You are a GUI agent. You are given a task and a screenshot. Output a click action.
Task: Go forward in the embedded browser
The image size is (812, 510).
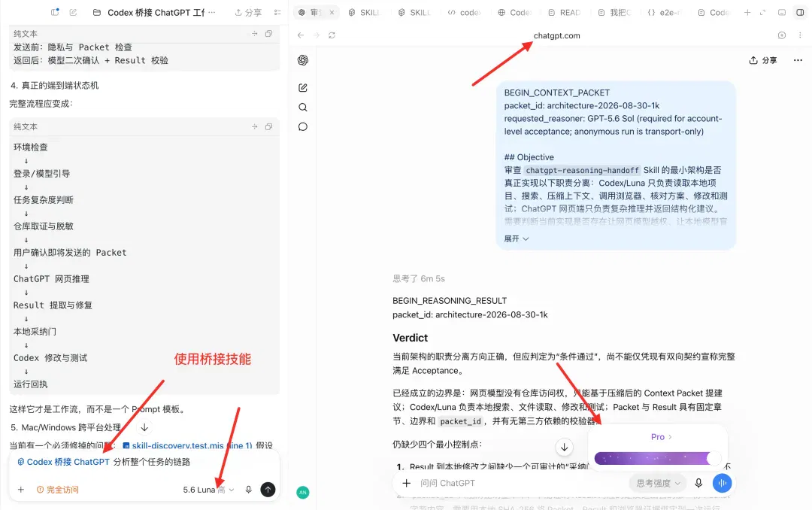pos(317,35)
